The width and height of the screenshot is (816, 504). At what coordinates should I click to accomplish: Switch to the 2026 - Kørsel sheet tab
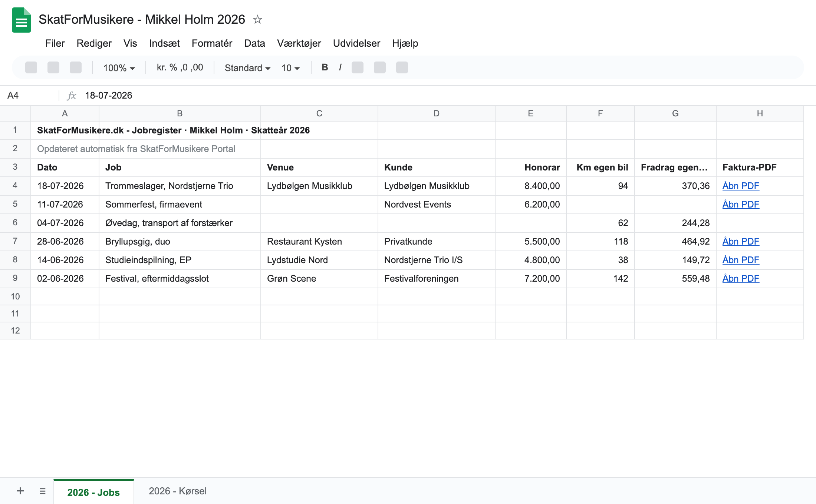178,491
